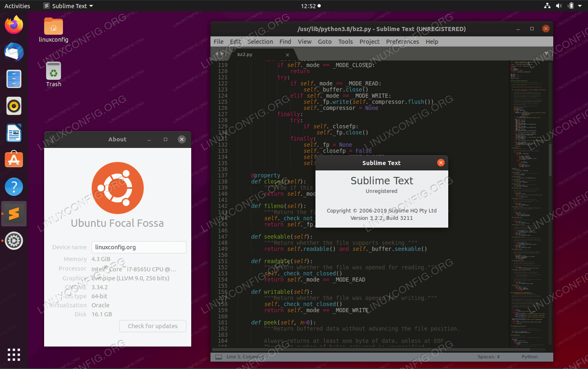588x369 pixels.
Task: Expand the system menu arrow in top bar
Action: (x=580, y=6)
